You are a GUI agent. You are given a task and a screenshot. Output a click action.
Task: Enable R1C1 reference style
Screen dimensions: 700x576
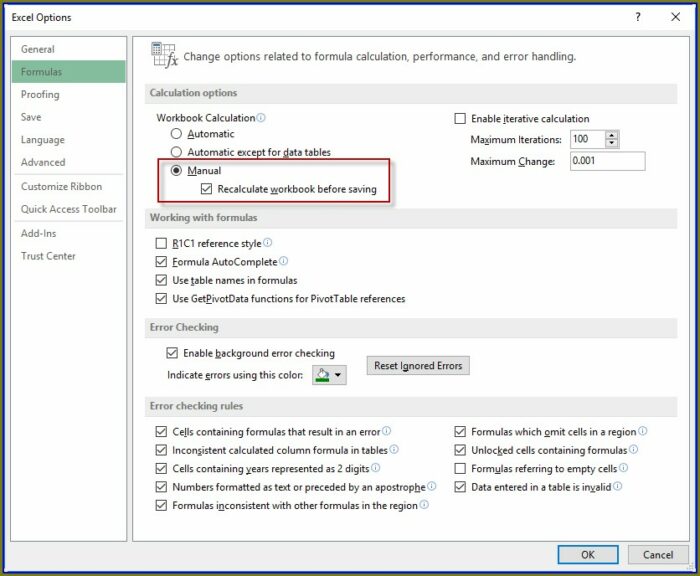(161, 243)
